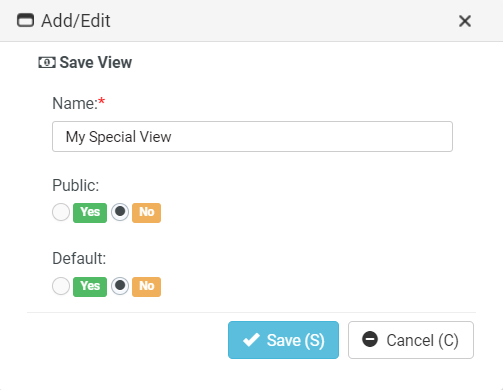Select the Default No radio button

120,286
